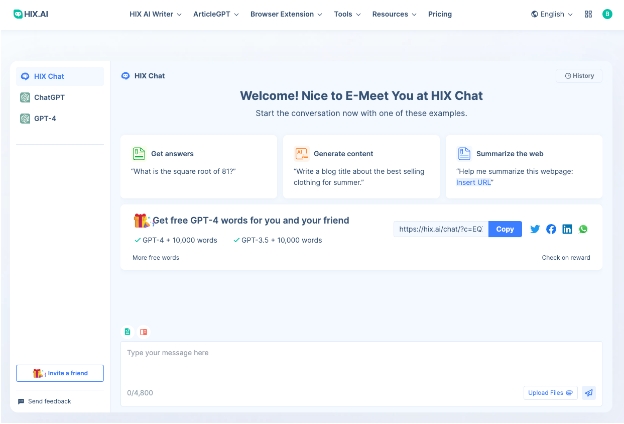The width and height of the screenshot is (624, 424).
Task: Click the globe icon next to English
Action: click(534, 14)
